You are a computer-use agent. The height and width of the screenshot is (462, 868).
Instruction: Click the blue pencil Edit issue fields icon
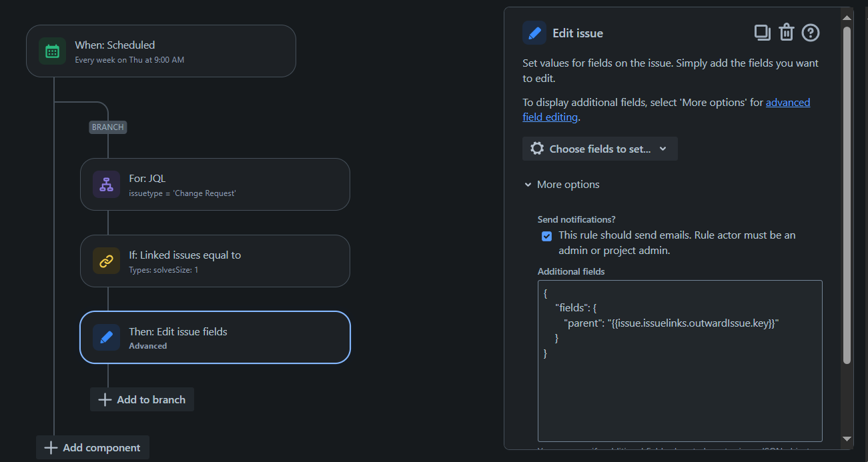[106, 337]
